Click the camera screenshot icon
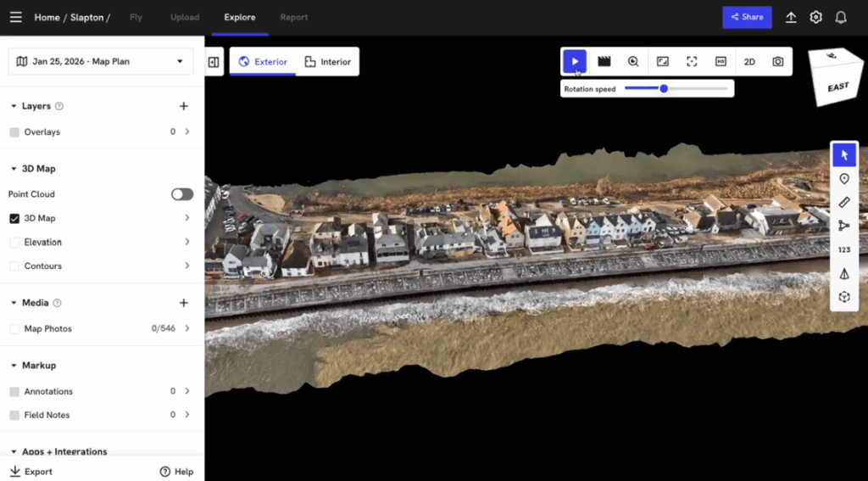The width and height of the screenshot is (868, 481). pyautogui.click(x=777, y=61)
